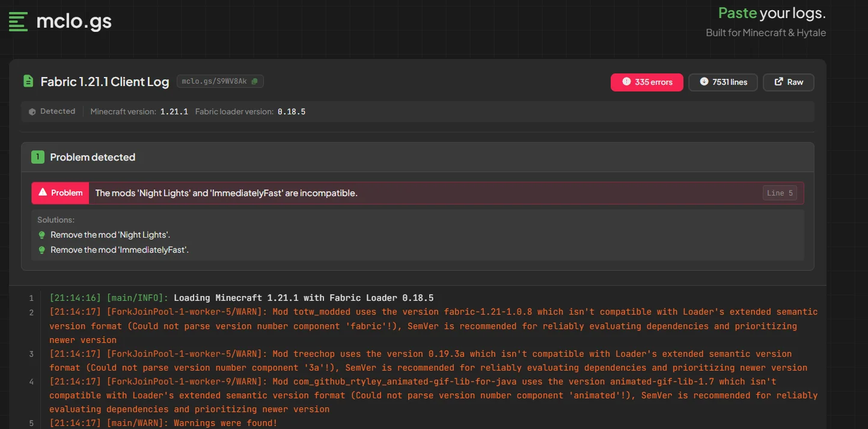The image size is (868, 429).
Task: Click line number 4 in the log
Action: (31, 381)
